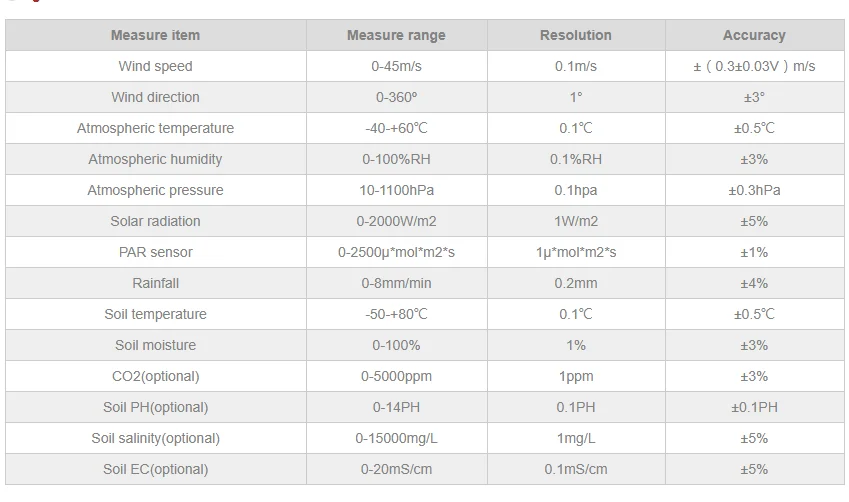Click the PAR sensor row label

click(x=155, y=252)
